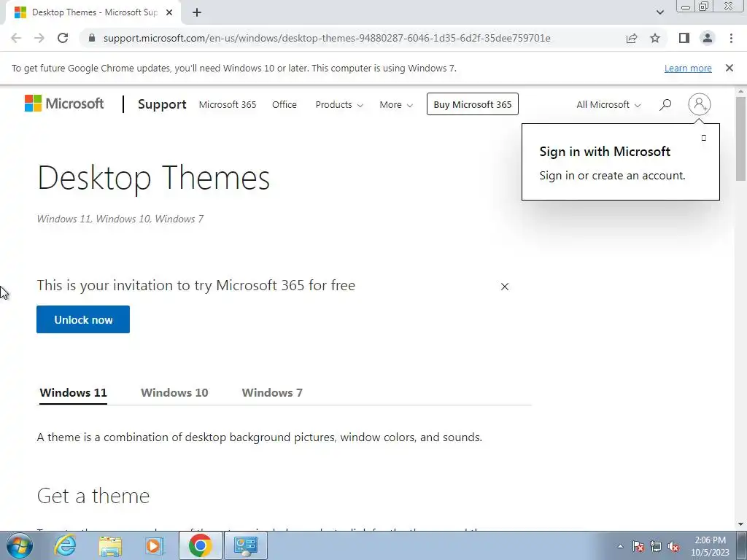Dismiss the Chrome update notice
The width and height of the screenshot is (747, 560).
pyautogui.click(x=729, y=68)
